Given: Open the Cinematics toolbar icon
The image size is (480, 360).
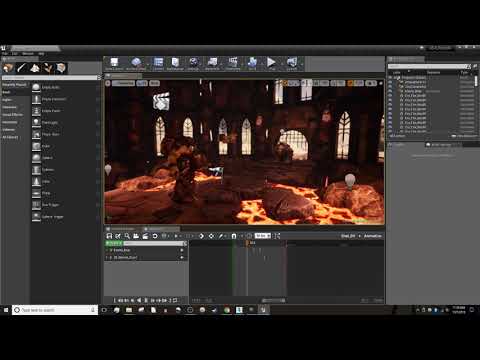Looking at the screenshot, I should point(233,64).
